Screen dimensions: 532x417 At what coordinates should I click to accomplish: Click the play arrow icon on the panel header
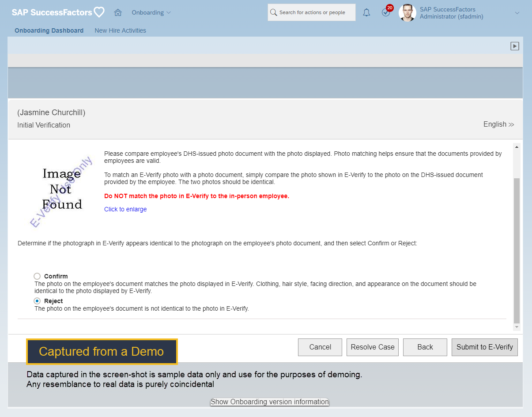tap(515, 46)
